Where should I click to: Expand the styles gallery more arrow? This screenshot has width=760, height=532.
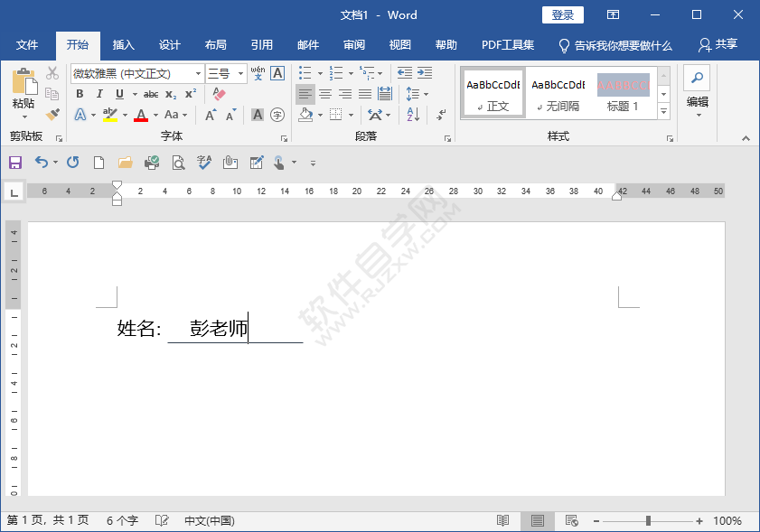point(664,112)
